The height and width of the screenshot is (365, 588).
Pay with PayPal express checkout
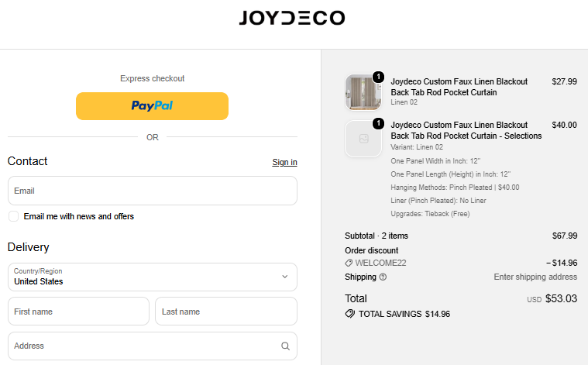152,106
